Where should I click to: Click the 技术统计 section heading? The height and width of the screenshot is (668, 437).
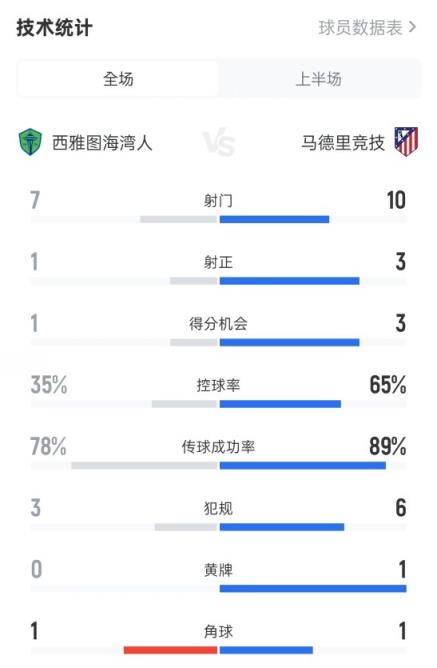tap(54, 28)
